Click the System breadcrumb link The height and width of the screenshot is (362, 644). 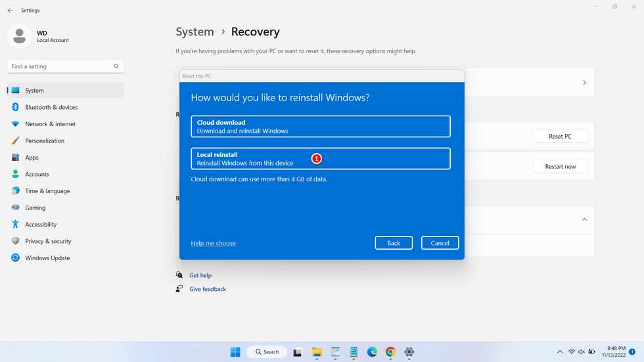coord(195,32)
